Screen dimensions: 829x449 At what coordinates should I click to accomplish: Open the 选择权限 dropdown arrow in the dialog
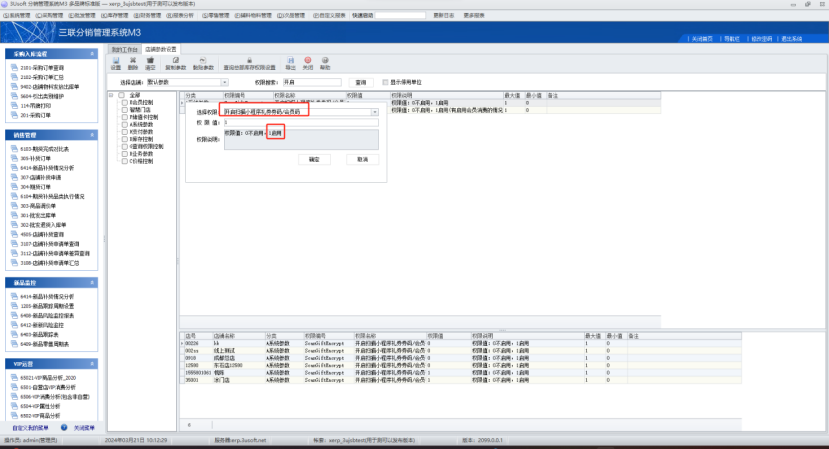tap(374, 112)
